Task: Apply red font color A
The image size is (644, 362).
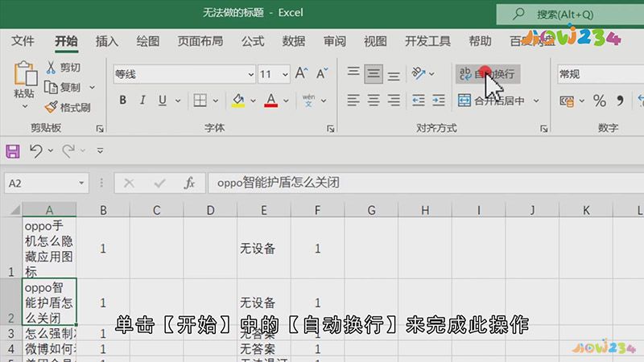Action: tap(270, 100)
